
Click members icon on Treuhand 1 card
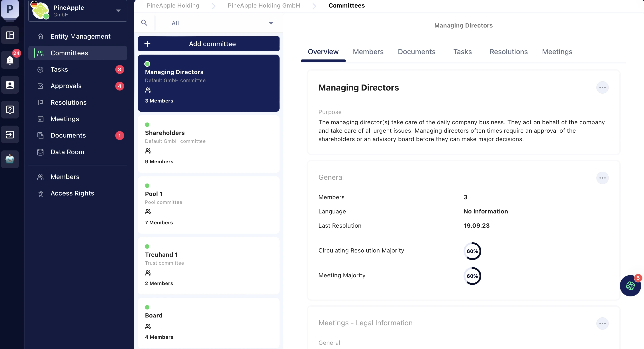pyautogui.click(x=148, y=273)
